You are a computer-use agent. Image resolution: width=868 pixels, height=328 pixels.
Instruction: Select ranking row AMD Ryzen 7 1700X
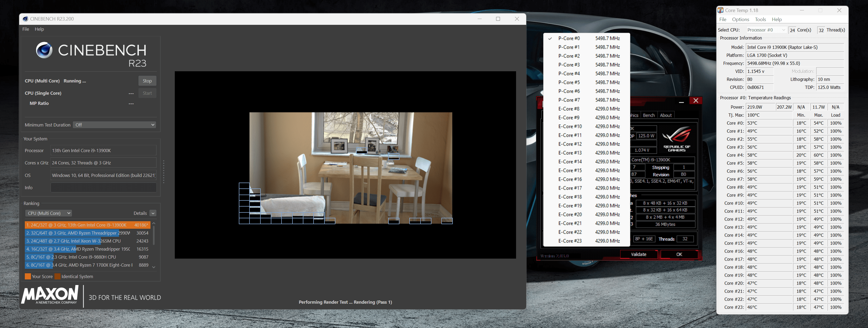[x=88, y=265]
